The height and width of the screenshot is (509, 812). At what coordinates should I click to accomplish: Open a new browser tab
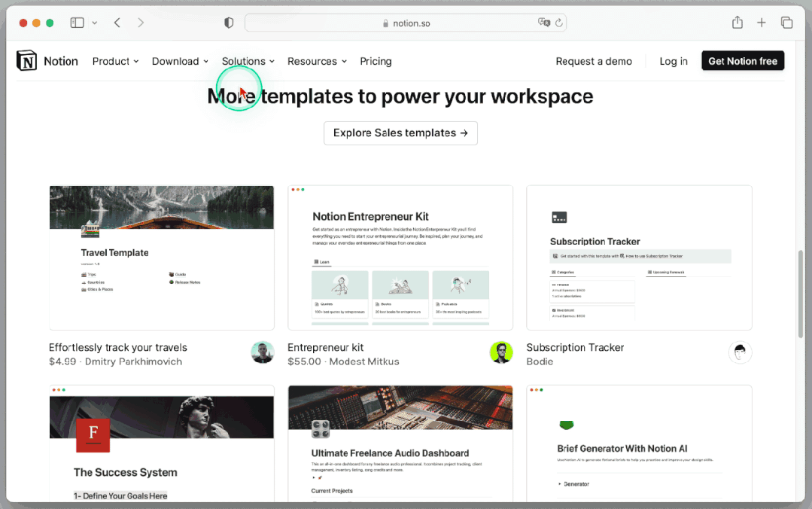pos(762,23)
